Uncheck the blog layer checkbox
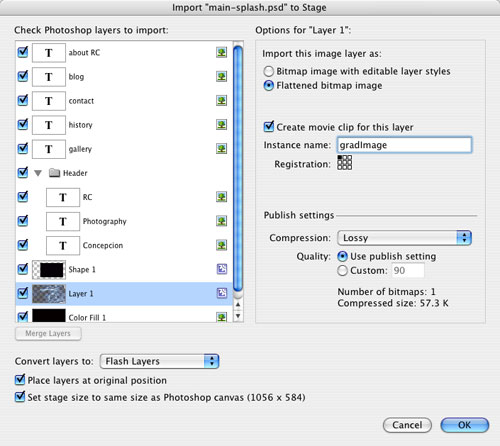Image resolution: width=500 pixels, height=446 pixels. coord(23,76)
